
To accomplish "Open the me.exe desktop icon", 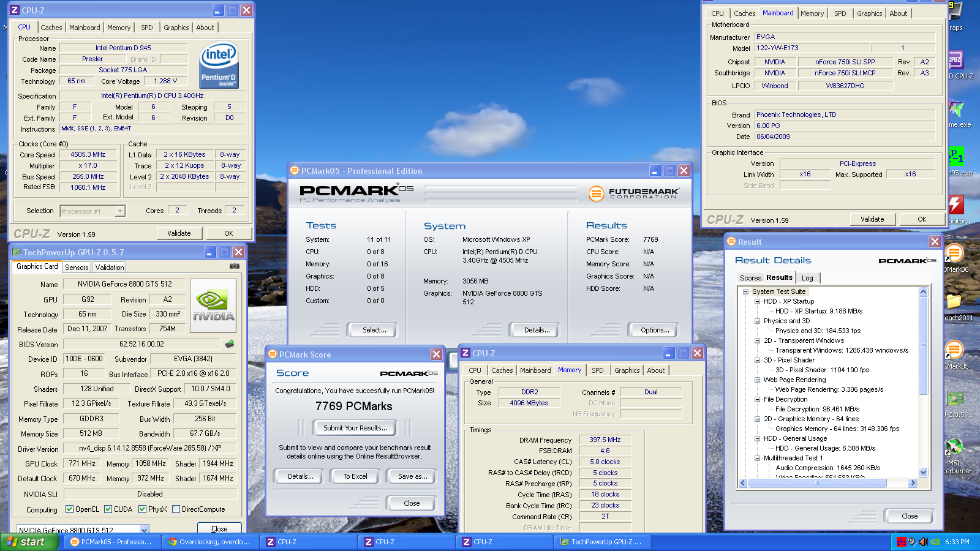I will pyautogui.click(x=956, y=108).
